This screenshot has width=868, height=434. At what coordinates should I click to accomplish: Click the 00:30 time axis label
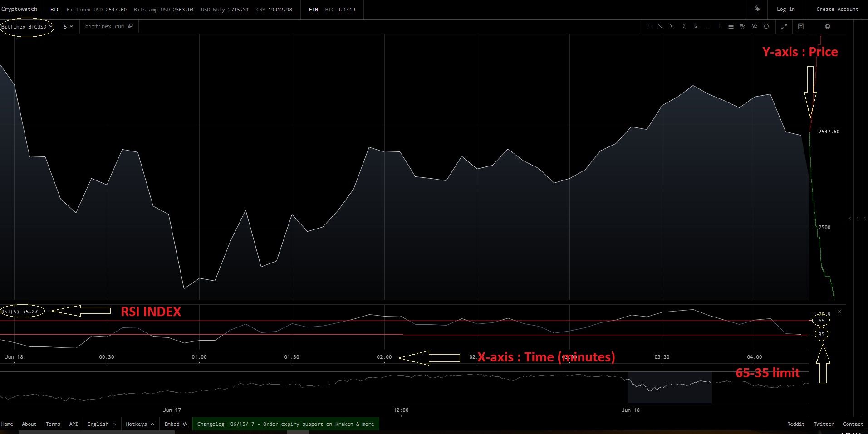[107, 357]
